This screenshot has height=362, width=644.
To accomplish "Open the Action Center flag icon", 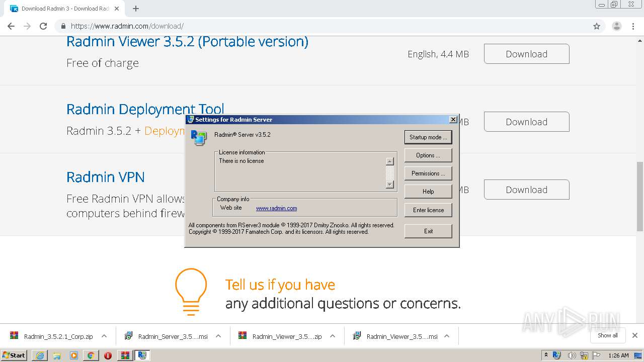I will [x=596, y=355].
